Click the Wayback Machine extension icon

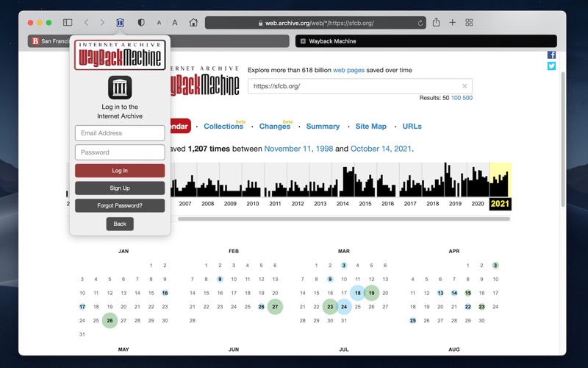click(120, 23)
